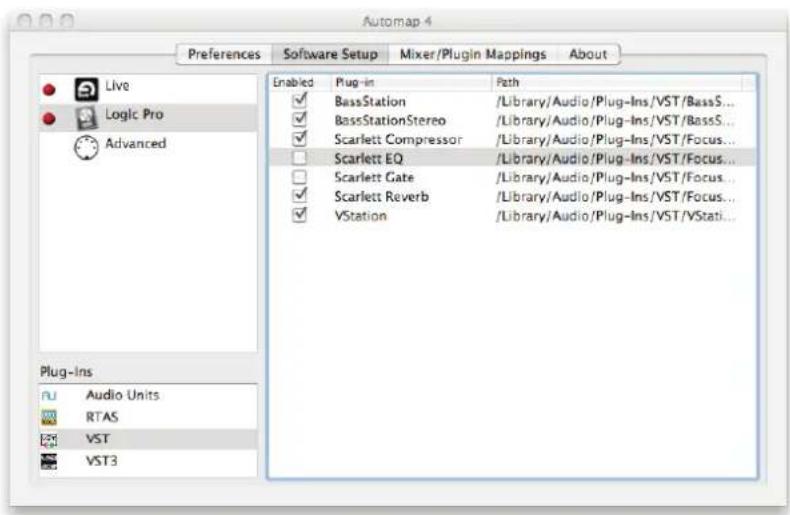
Task: Click the Ableton Live application icon
Action: click(x=86, y=90)
